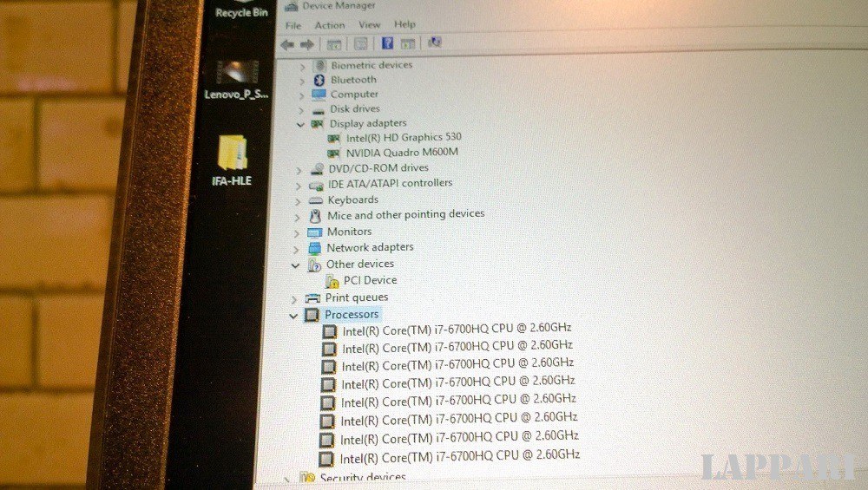
Task: Open the Action menu
Action: coord(330,25)
